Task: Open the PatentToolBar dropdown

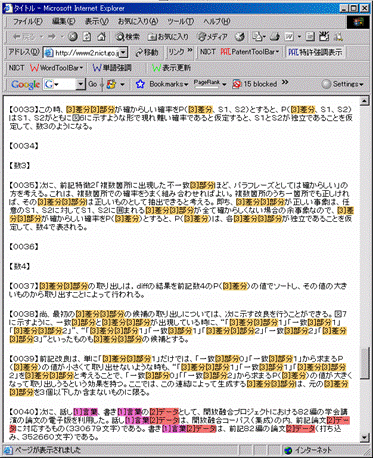Action: tap(250, 52)
